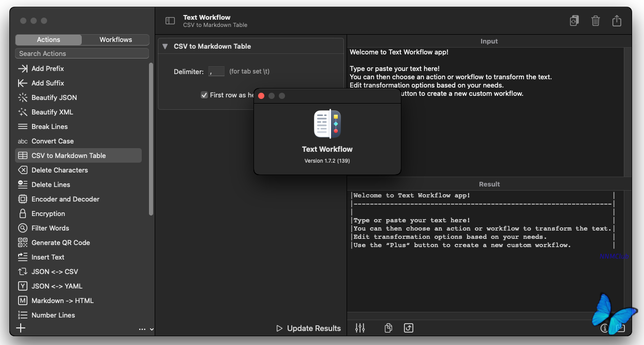Click the actions list scrollbar
This screenshot has width=644, height=345.
[x=151, y=139]
